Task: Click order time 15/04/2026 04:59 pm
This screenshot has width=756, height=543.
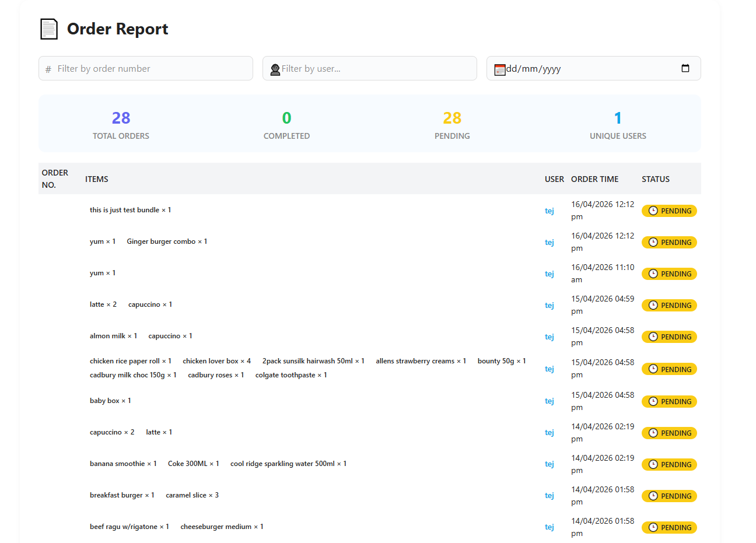Action: coord(603,305)
